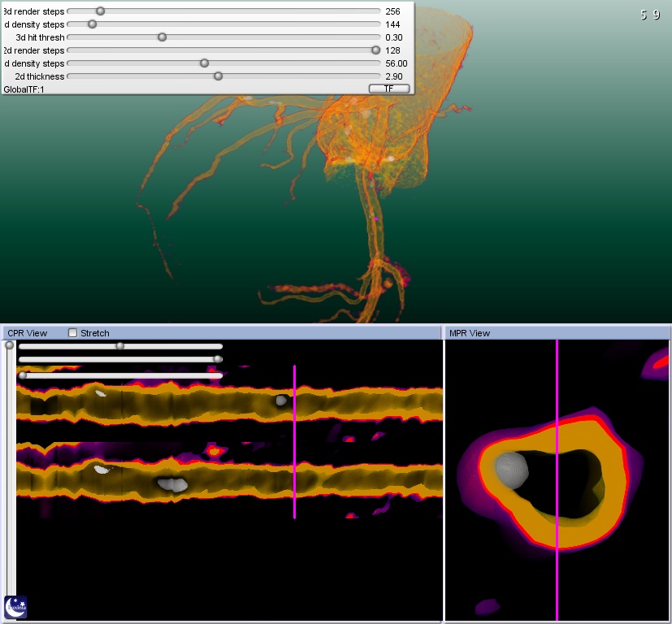
Task: Click the GlobalTF:1 label
Action: click(x=24, y=89)
